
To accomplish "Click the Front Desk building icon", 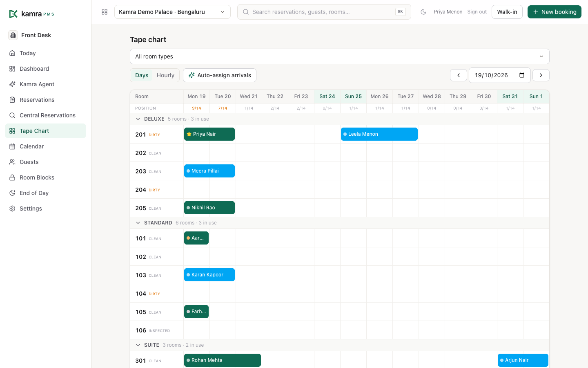I will pos(13,35).
